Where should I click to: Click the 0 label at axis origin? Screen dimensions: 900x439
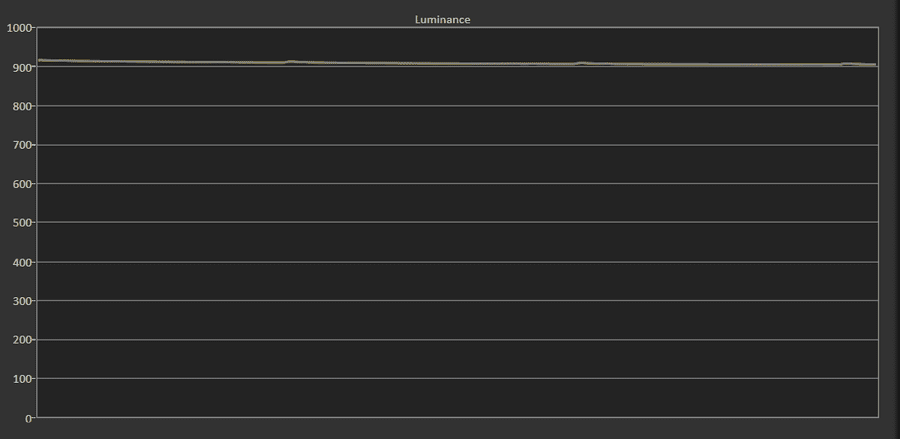28,418
